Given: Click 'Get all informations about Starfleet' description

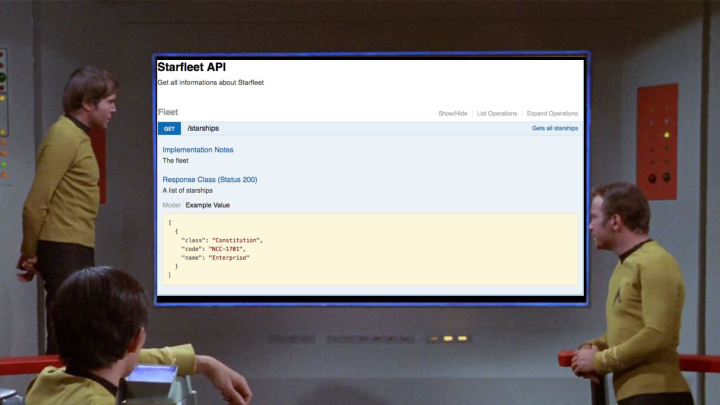Looking at the screenshot, I should (210, 82).
